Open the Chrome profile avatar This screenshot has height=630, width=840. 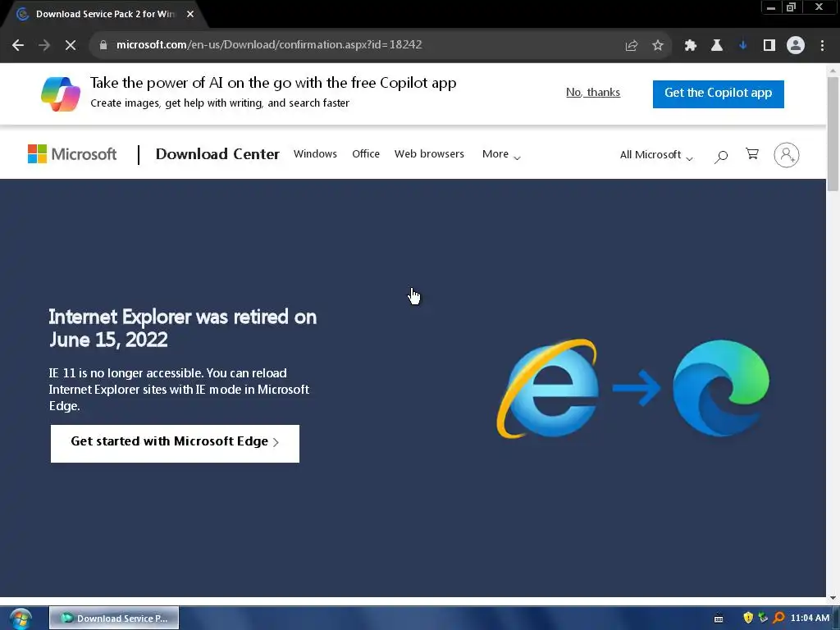click(796, 46)
